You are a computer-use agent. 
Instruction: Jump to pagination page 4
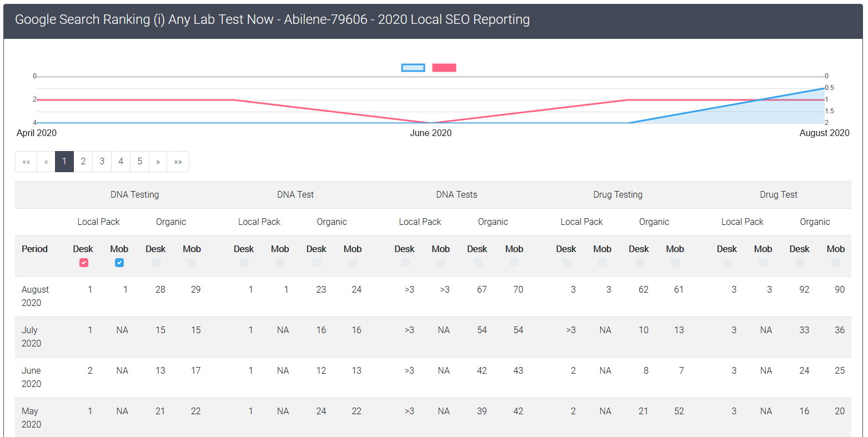click(121, 162)
